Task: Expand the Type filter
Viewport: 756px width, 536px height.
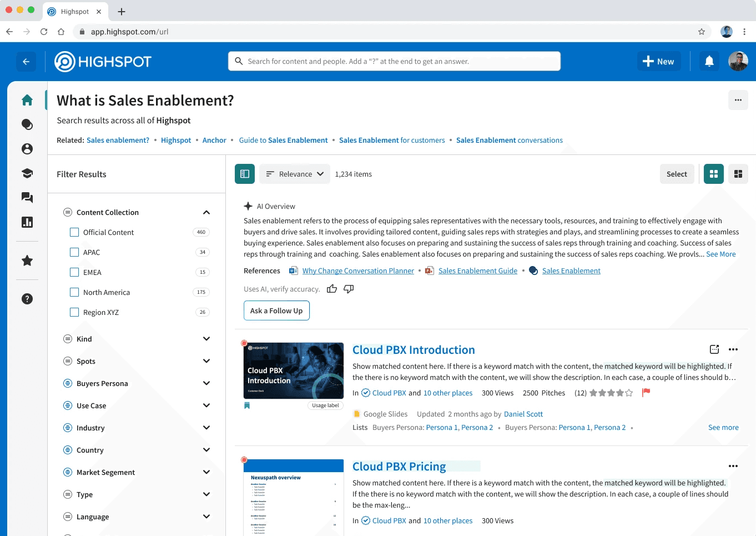Action: (x=206, y=494)
